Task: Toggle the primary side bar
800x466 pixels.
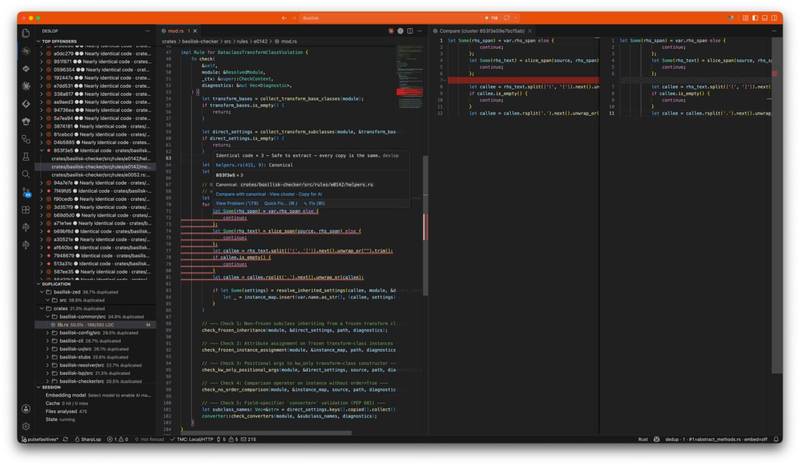Action: pyautogui.click(x=755, y=18)
